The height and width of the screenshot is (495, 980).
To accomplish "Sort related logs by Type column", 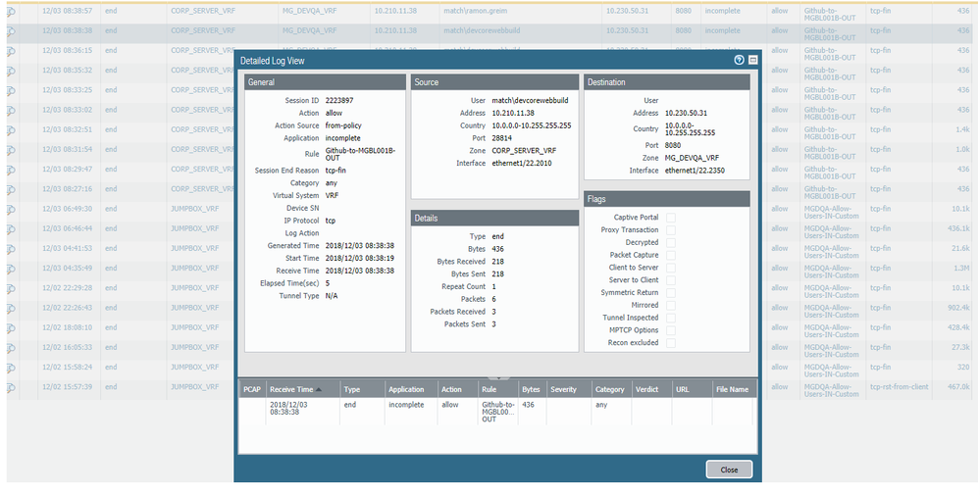I will pos(363,389).
